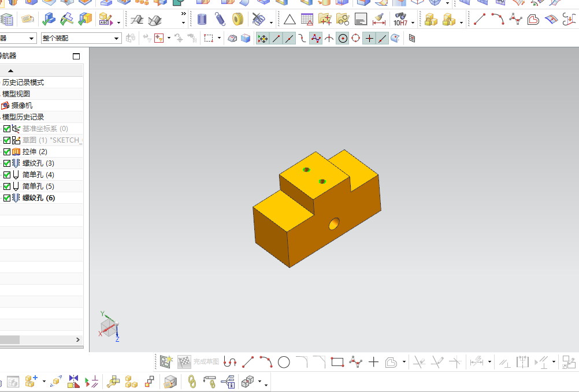Open the 10H7 binoculars tool

400,19
